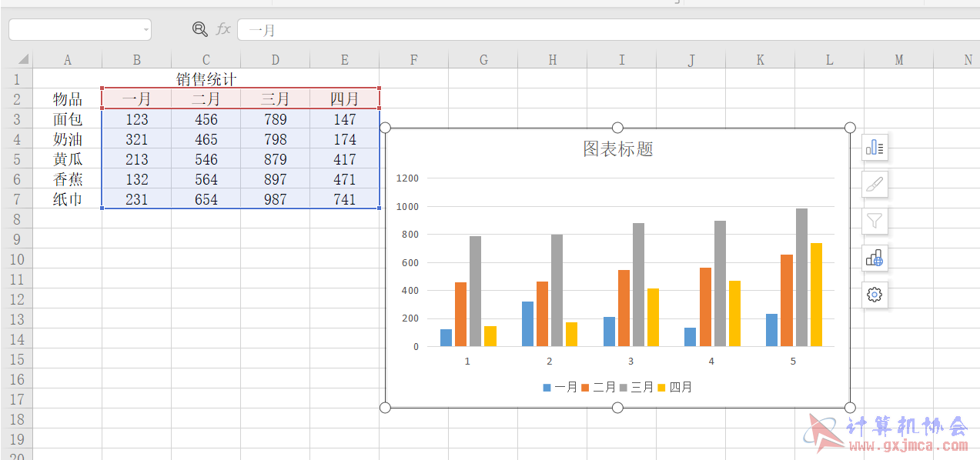The height and width of the screenshot is (460, 980).
Task: Click the select-all corner triangle
Action: [23, 59]
